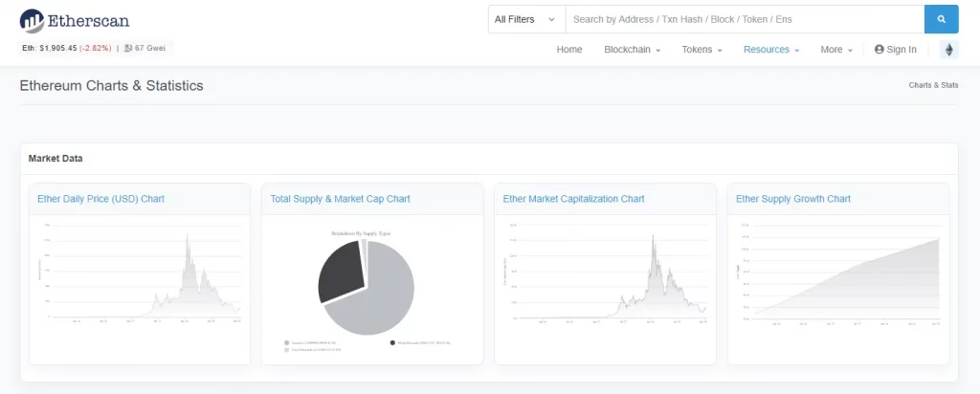Expand the Blockchain menu

point(632,50)
